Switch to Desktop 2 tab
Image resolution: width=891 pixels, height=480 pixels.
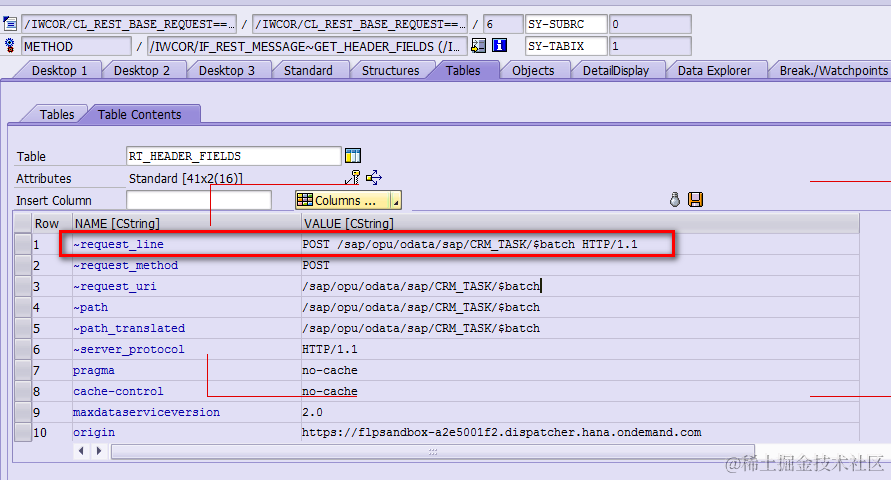[x=142, y=70]
